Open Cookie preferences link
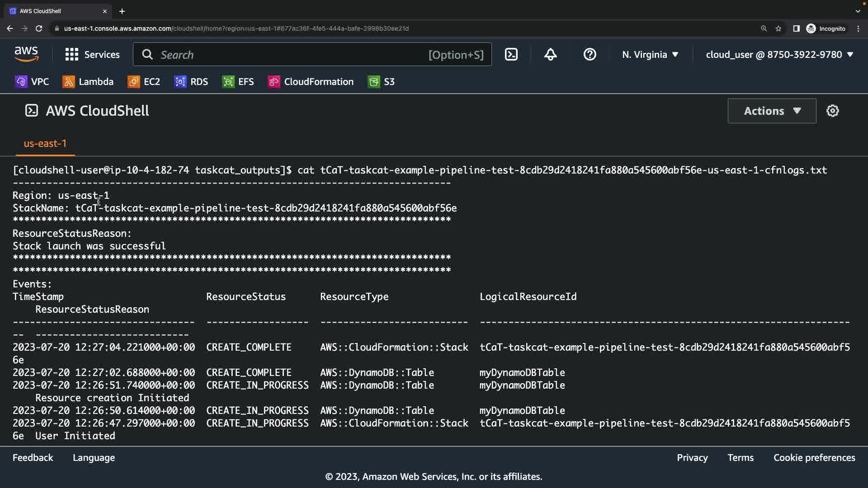868x488 pixels. [814, 458]
